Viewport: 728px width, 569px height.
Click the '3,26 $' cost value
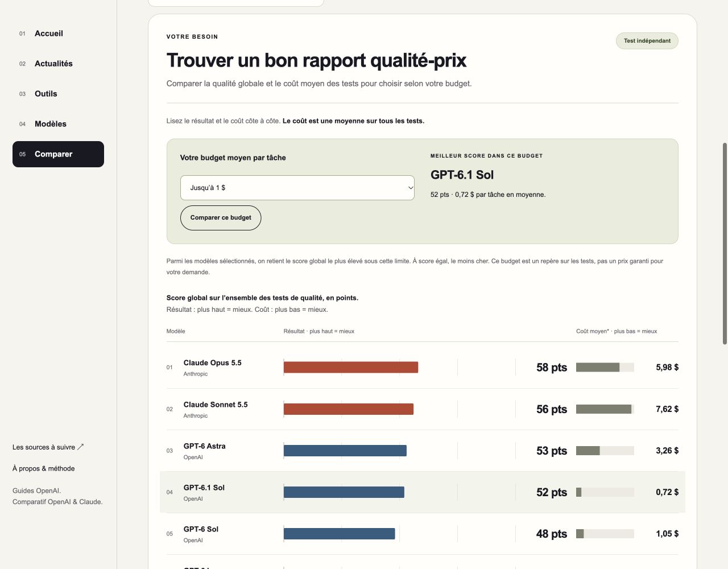[667, 451]
